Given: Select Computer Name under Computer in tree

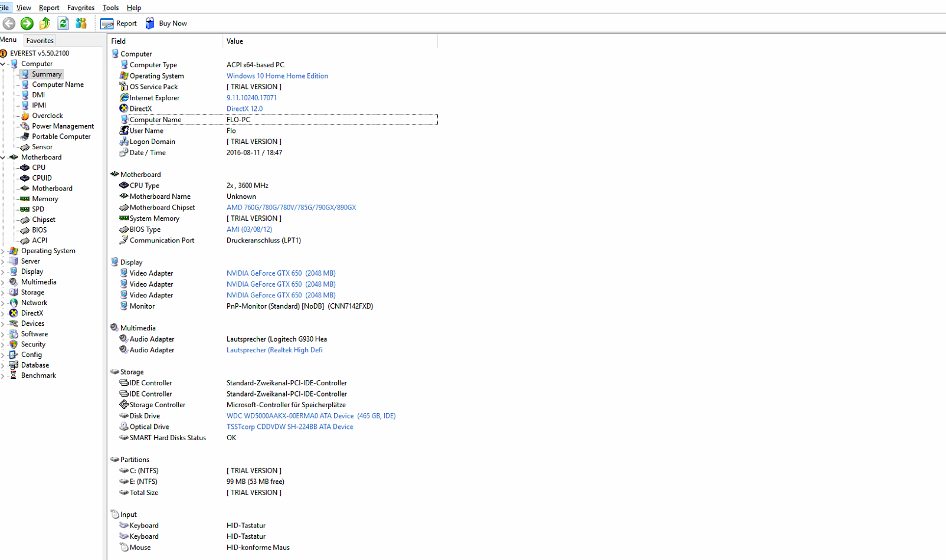Looking at the screenshot, I should [58, 85].
